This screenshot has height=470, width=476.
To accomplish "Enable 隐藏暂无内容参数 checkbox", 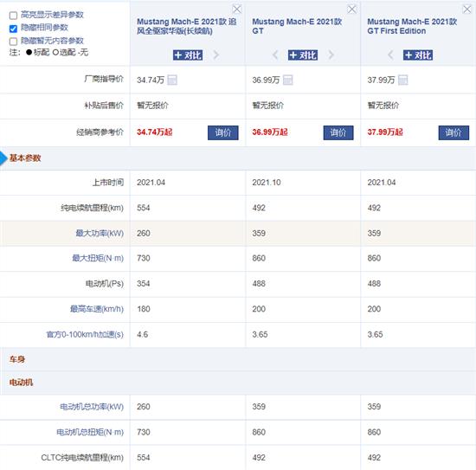I will [x=13, y=42].
